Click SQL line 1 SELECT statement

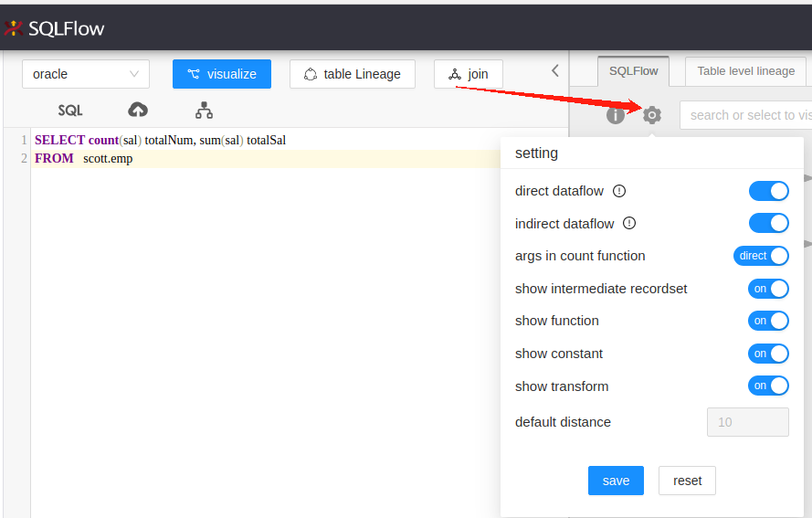coord(160,141)
